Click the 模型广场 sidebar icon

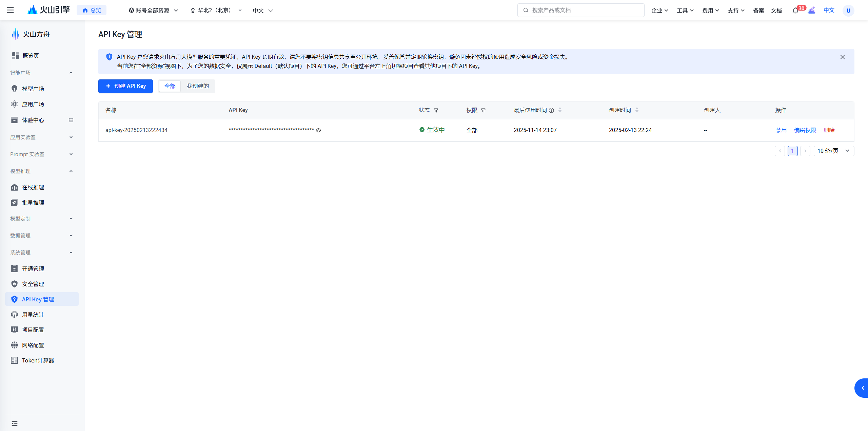tap(14, 89)
